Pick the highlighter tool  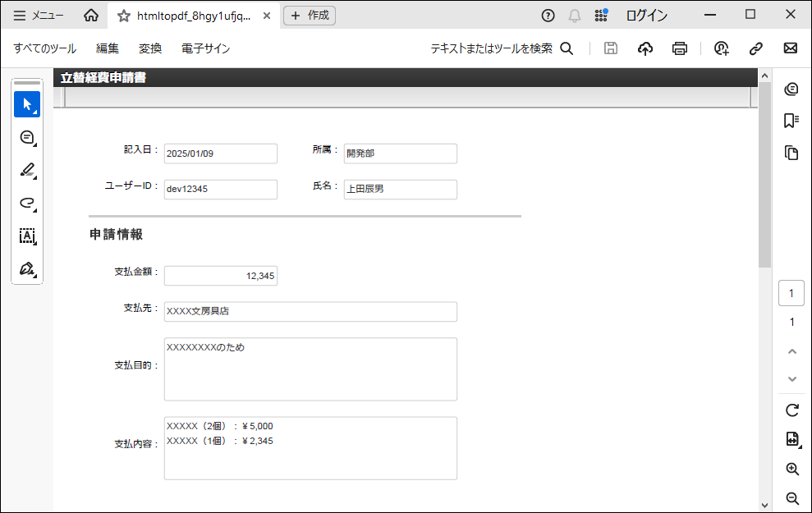(27, 171)
